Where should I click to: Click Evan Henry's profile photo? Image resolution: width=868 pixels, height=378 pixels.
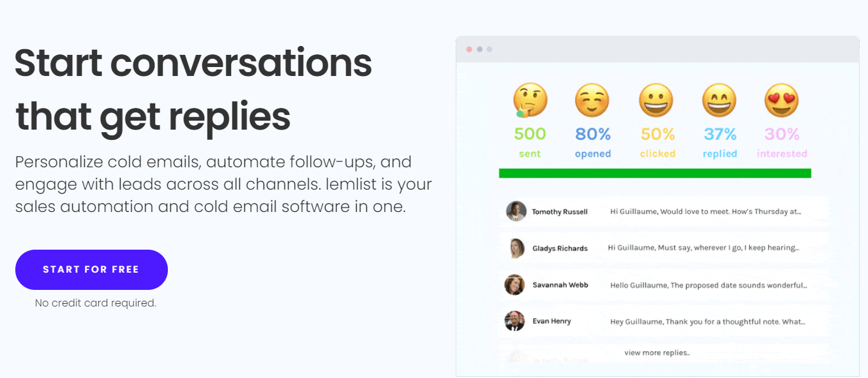coord(515,321)
